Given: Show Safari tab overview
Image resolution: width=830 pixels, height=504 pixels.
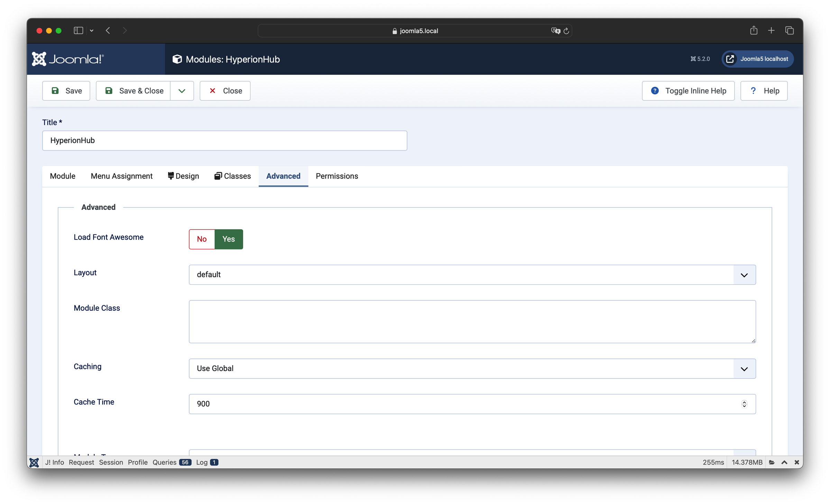Looking at the screenshot, I should tap(790, 30).
